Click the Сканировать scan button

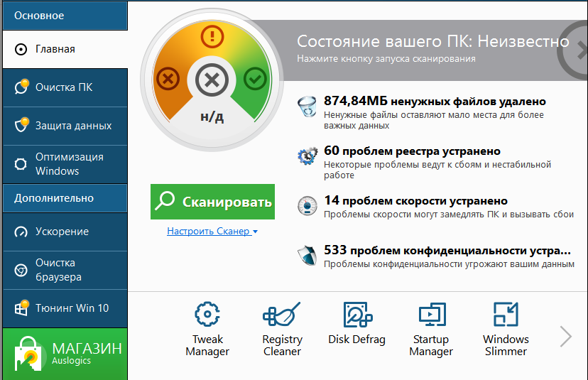tap(212, 202)
